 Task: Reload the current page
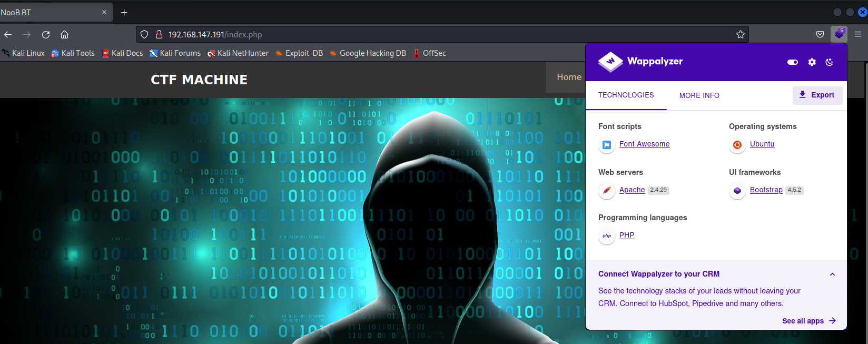click(x=46, y=35)
